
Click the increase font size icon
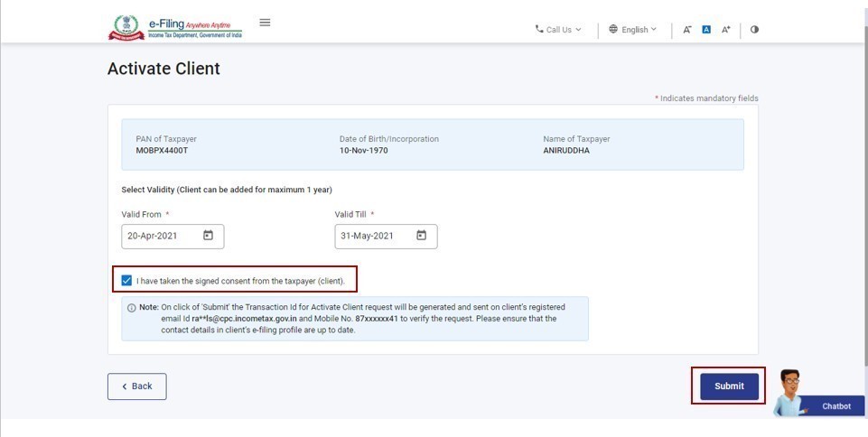point(725,30)
